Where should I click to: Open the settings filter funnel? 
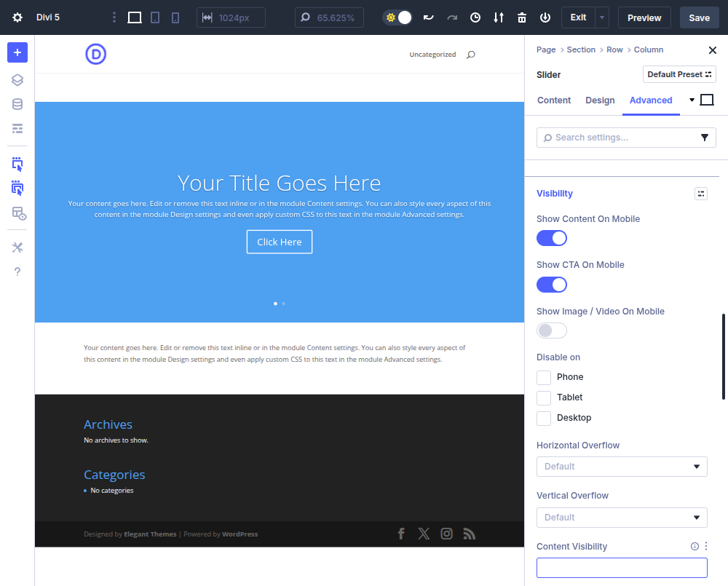coord(704,138)
